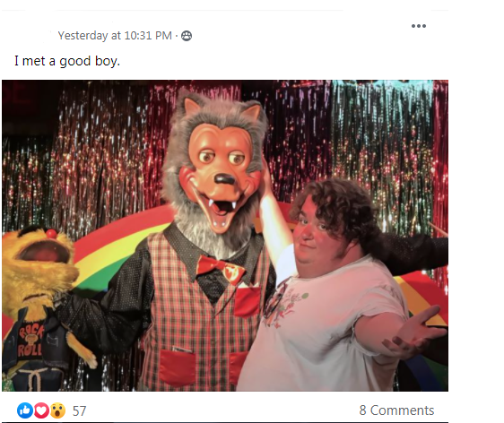Click the wolf's red bow tie
The image size is (504, 423).
click(222, 269)
